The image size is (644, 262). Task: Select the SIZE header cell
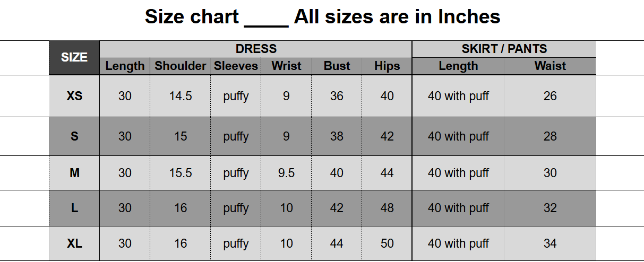(74, 57)
